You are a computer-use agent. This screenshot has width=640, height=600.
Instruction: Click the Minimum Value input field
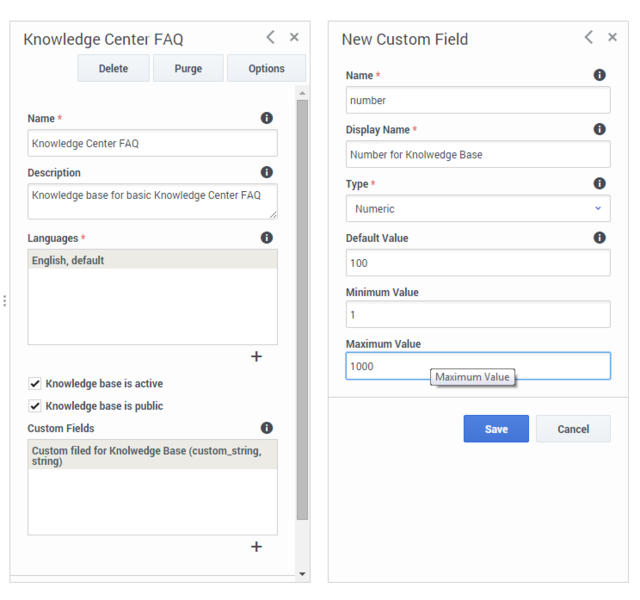point(478,314)
